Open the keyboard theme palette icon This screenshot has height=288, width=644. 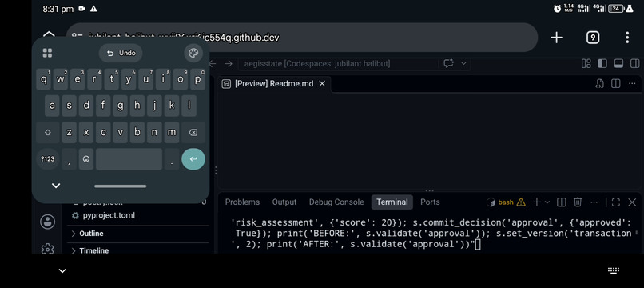pos(193,53)
